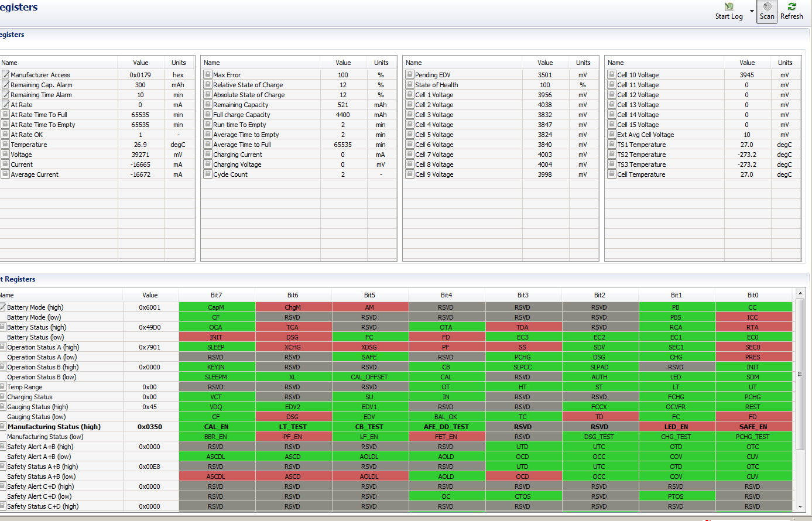Click the lock icon beside Cycle Count
This screenshot has width=812, height=521.
208,174
